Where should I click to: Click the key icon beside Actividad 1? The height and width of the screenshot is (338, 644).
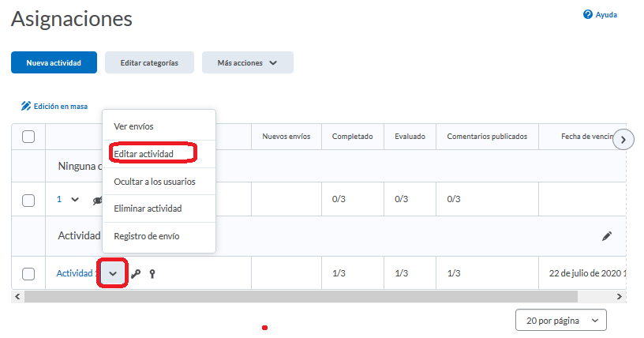136,274
